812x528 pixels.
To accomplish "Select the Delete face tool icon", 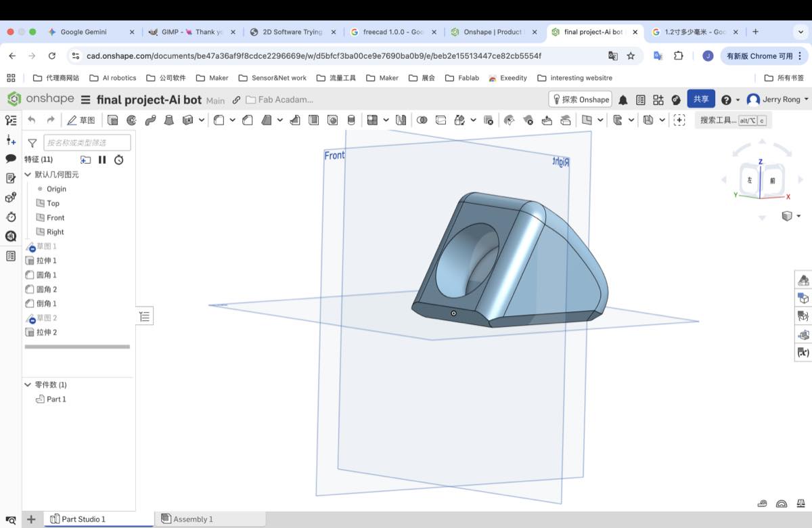I will tap(528, 120).
